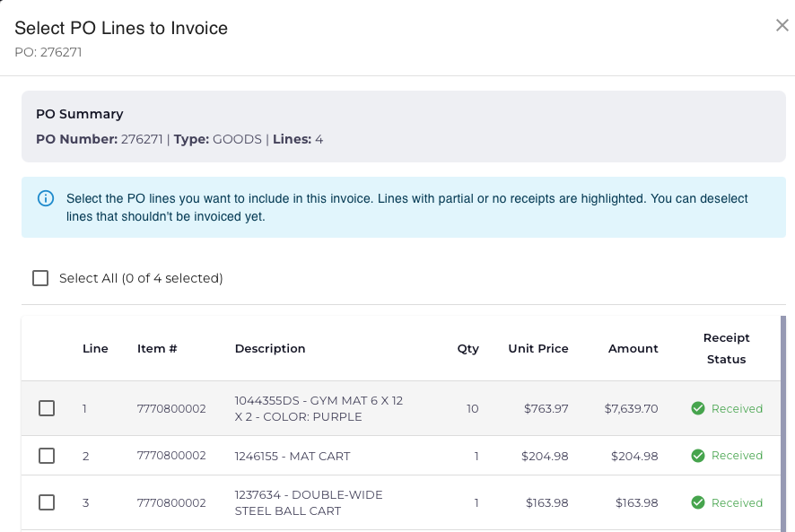The image size is (795, 532).
Task: Click green Received checkmark icon for line 2
Action: click(698, 456)
